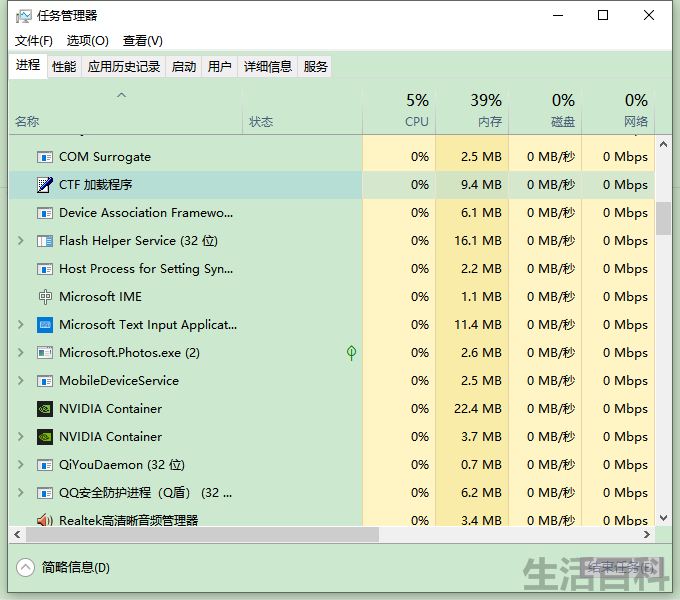Expand Microsoft Text Input Application group
Viewport: 680px width, 600px height.
pos(20,325)
